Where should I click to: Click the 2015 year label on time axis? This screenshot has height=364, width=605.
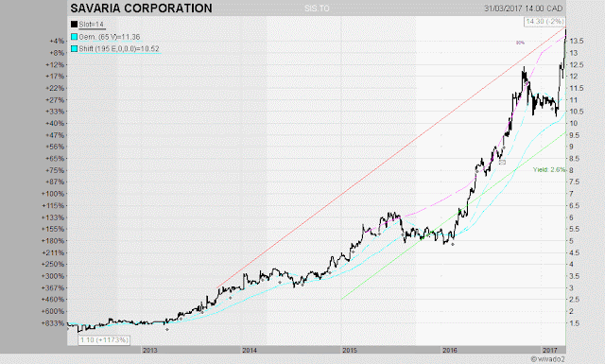[350, 350]
